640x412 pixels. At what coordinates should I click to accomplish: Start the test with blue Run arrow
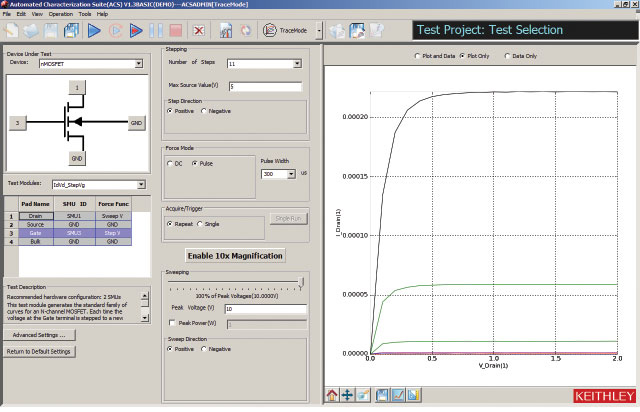coord(94,31)
